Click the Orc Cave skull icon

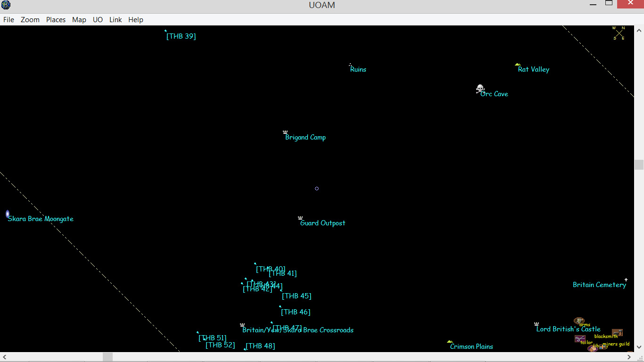(x=480, y=89)
